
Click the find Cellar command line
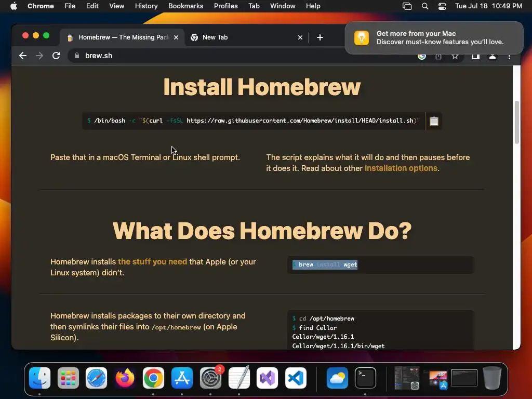click(x=314, y=328)
